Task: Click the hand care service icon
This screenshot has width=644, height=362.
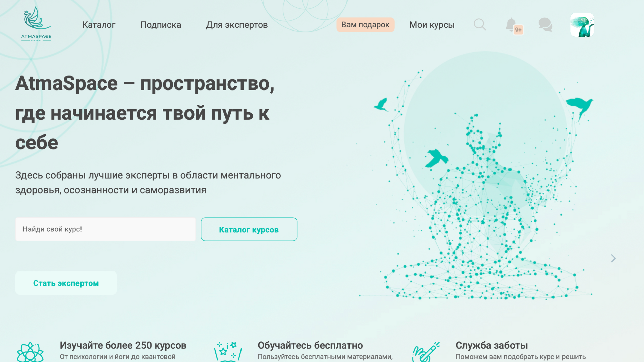Action: coord(425,351)
